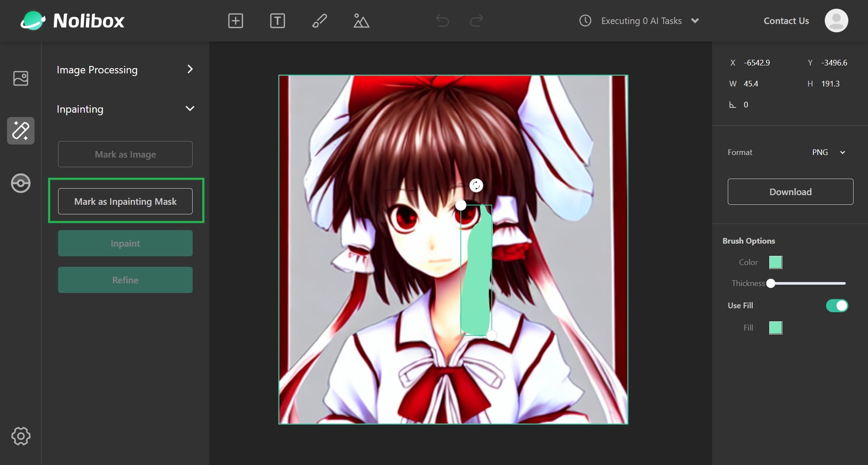The image size is (868, 465).
Task: Click the X position value field
Action: (757, 63)
